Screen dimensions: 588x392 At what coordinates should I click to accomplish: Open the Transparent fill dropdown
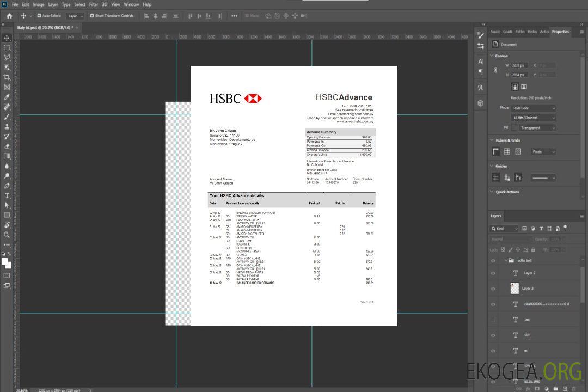pos(537,128)
